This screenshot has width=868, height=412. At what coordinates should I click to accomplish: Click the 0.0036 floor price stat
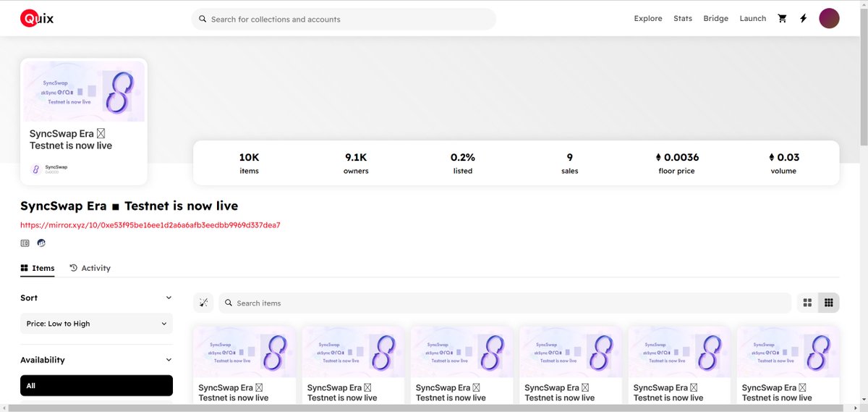[677, 163]
